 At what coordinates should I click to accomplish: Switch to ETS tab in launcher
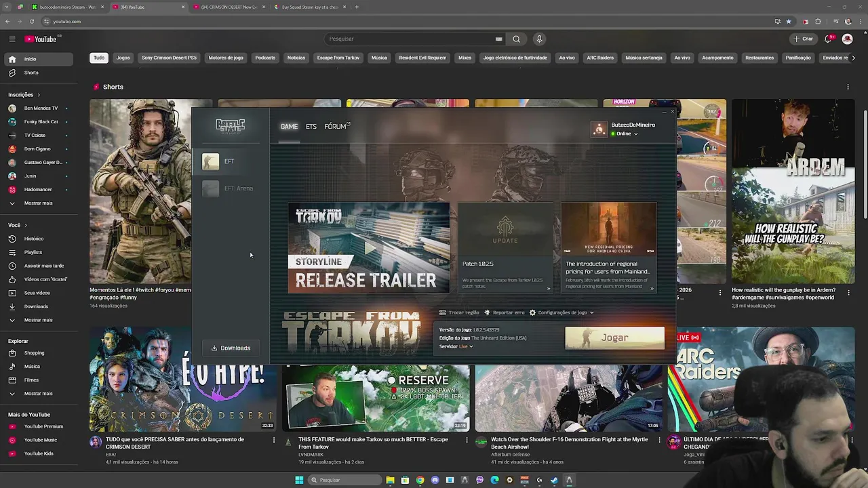pyautogui.click(x=311, y=127)
